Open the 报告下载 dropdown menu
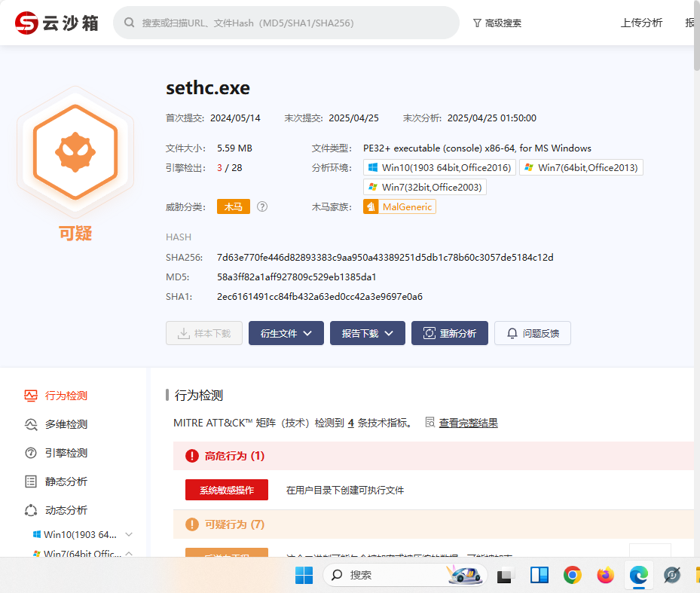This screenshot has height=593, width=700. click(x=367, y=333)
